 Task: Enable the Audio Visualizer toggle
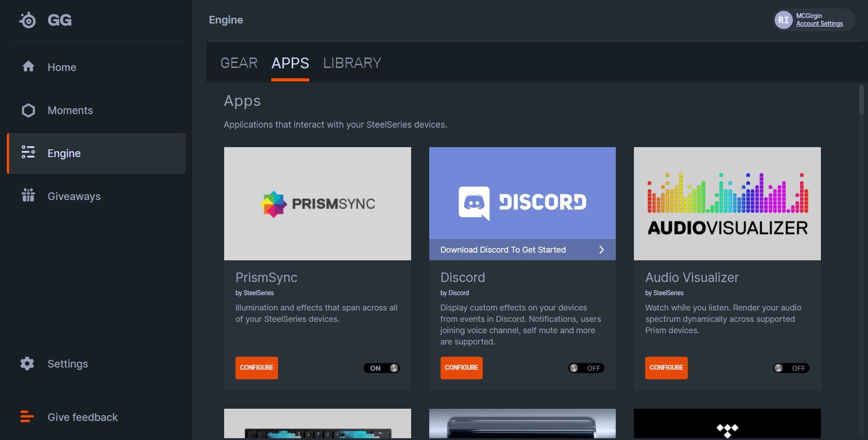[x=791, y=368]
